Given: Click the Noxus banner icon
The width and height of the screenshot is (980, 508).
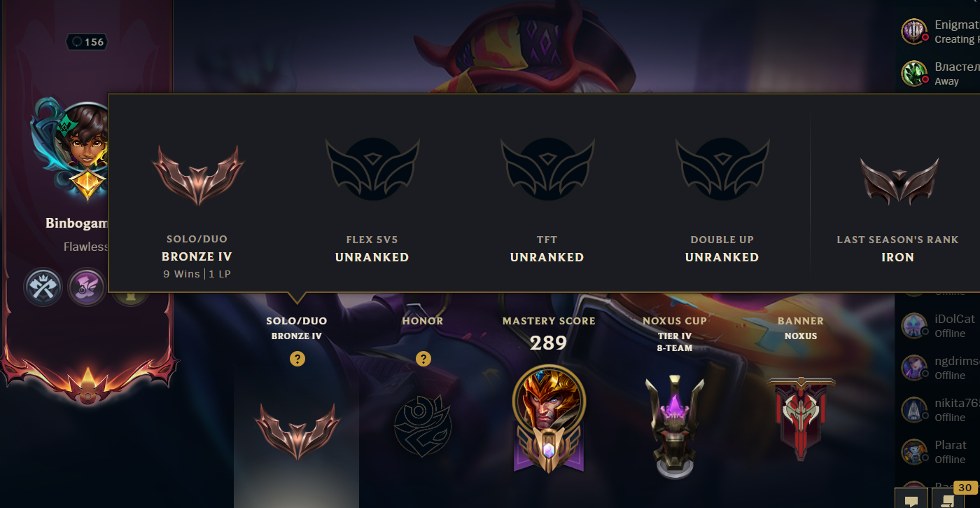Looking at the screenshot, I should tap(801, 418).
